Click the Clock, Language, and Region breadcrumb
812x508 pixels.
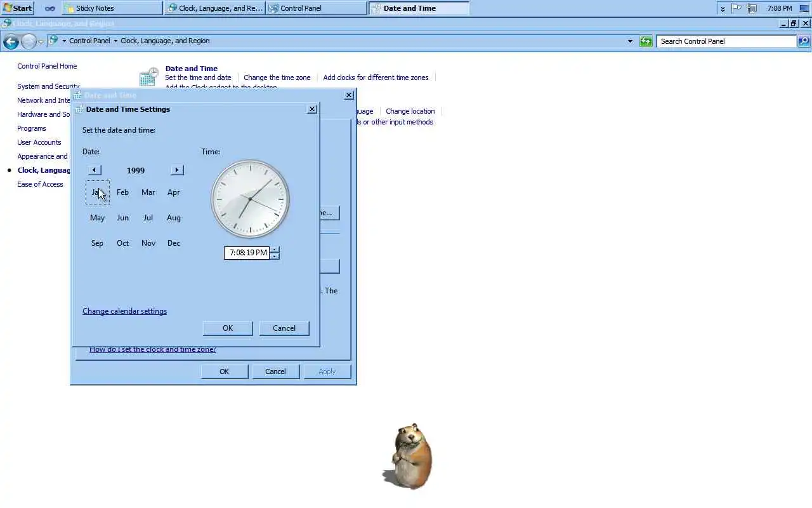pos(165,41)
